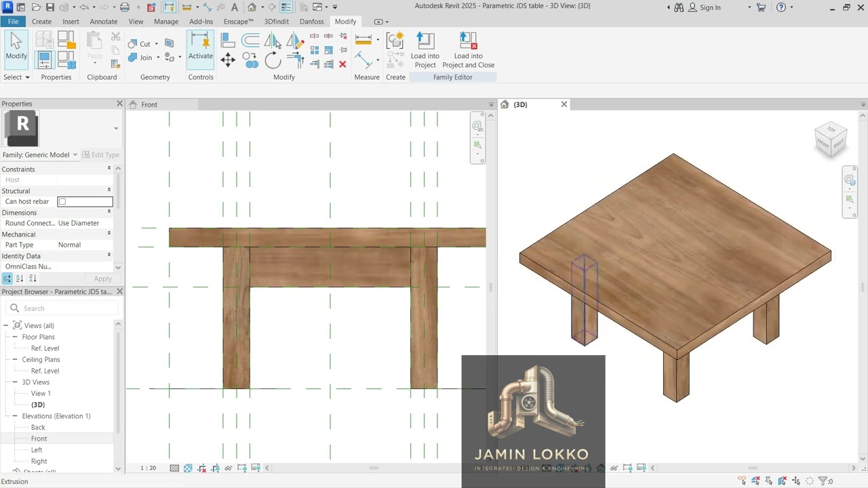The image size is (868, 488).
Task: Open the type selector dropdown arrow
Action: pyautogui.click(x=116, y=128)
